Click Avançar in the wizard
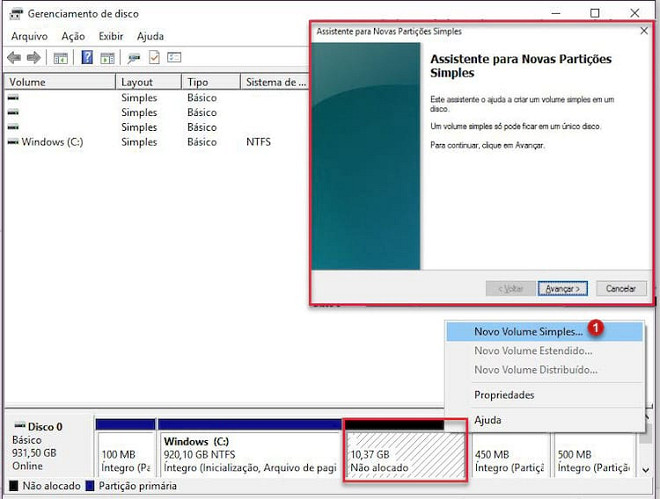The height and width of the screenshot is (499, 660). click(562, 289)
